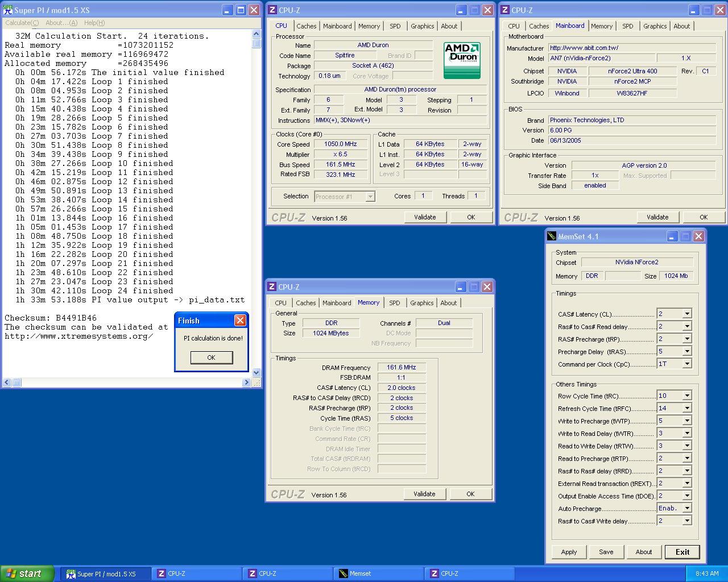Open the Command per Clock (CpC) dropdown

point(687,364)
